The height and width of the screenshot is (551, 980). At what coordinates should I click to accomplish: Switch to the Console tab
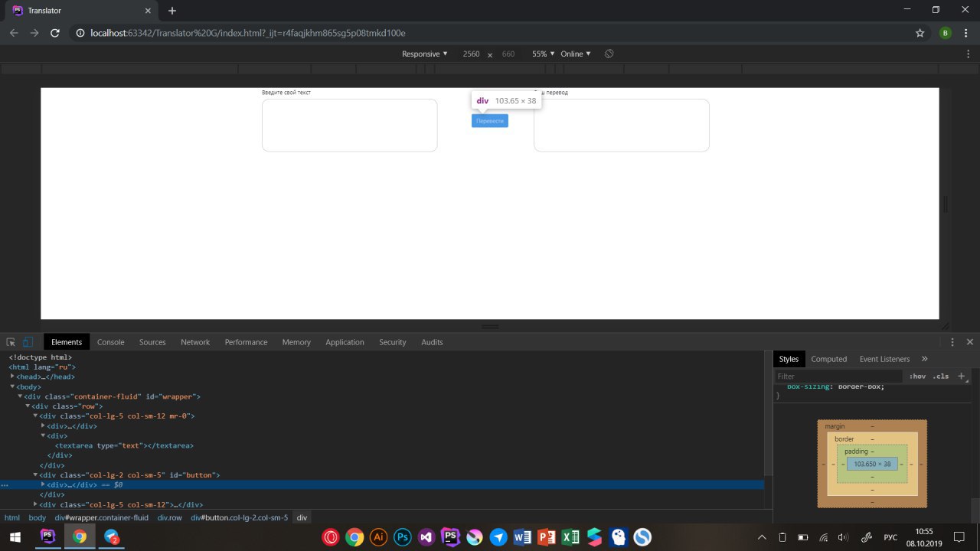click(x=111, y=342)
